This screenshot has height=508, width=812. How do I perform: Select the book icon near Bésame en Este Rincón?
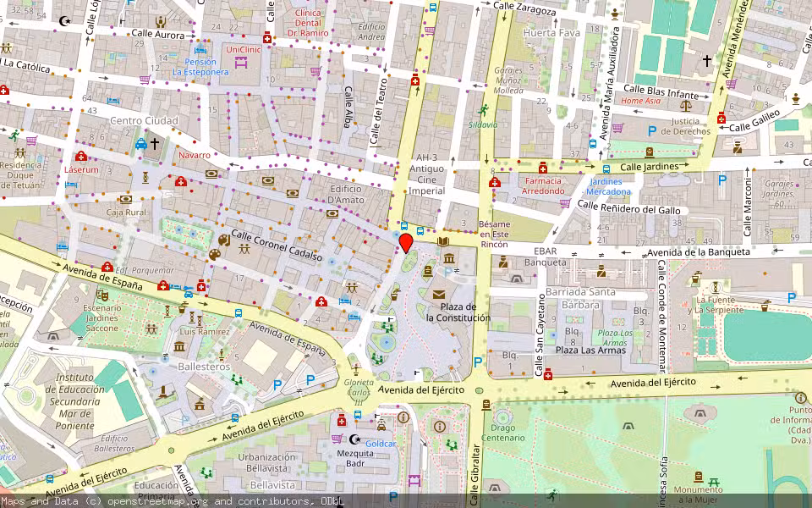click(x=443, y=242)
